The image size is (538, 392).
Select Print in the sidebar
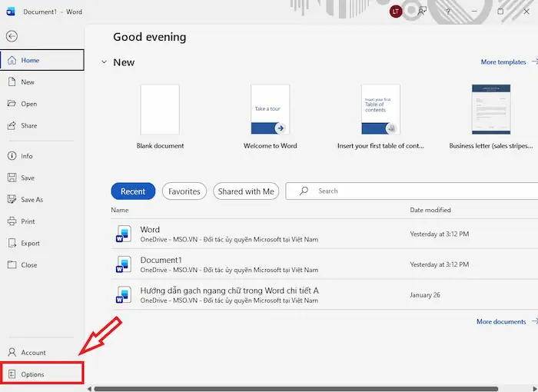pyautogui.click(x=28, y=221)
